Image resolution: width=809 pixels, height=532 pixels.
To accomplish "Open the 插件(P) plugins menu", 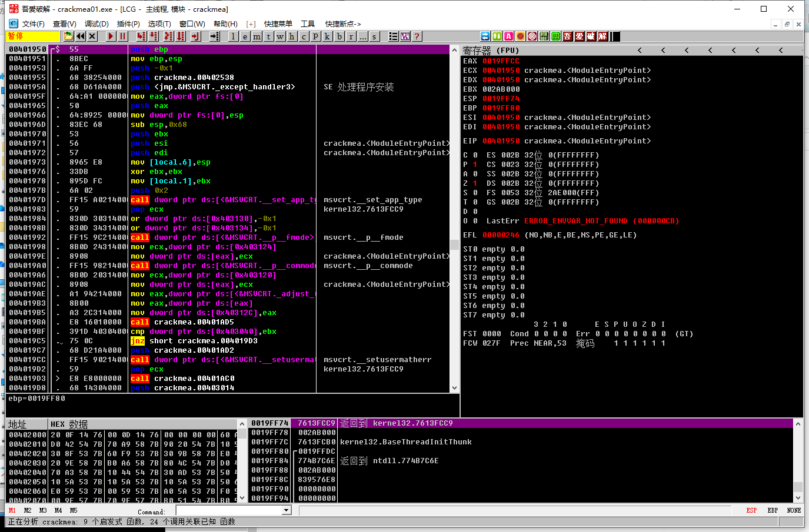I will pyautogui.click(x=128, y=24).
